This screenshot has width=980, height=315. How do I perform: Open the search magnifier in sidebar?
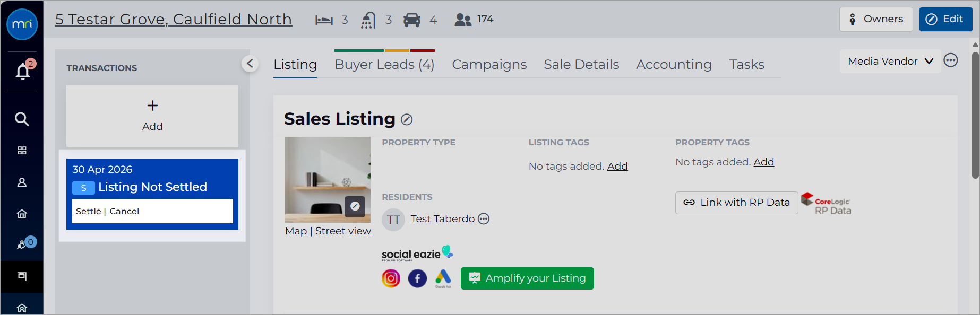(x=22, y=119)
